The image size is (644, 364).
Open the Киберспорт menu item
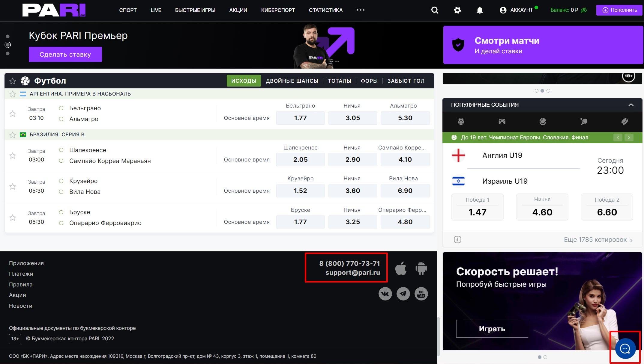pos(278,10)
